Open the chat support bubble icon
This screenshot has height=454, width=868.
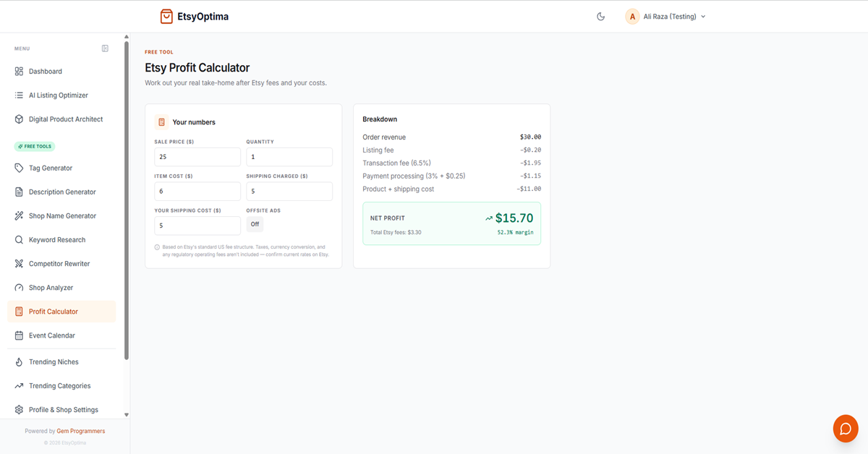tap(846, 429)
